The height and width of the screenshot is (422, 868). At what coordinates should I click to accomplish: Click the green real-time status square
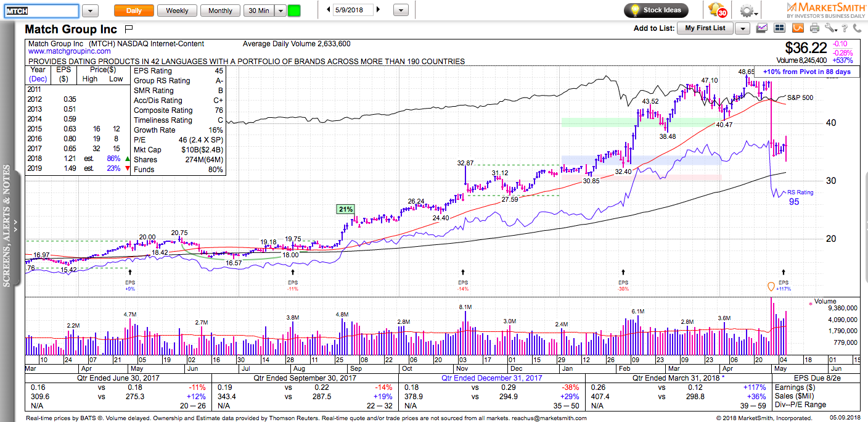(294, 10)
